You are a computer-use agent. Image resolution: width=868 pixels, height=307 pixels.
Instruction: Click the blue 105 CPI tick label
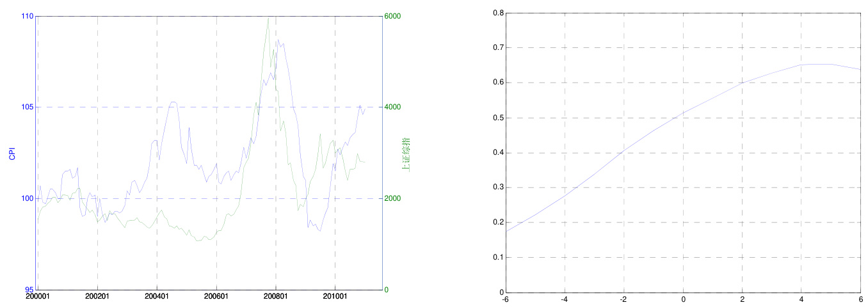tap(26, 107)
